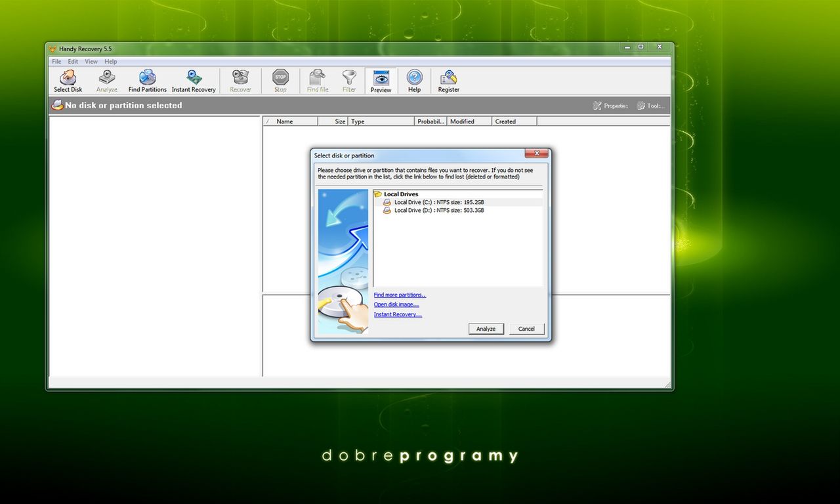Follow the Find more partitions link

(x=400, y=295)
